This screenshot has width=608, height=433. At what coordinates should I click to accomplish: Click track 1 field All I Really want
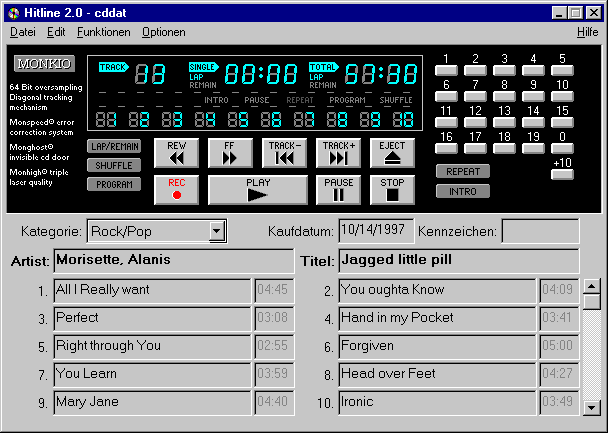click(152, 290)
